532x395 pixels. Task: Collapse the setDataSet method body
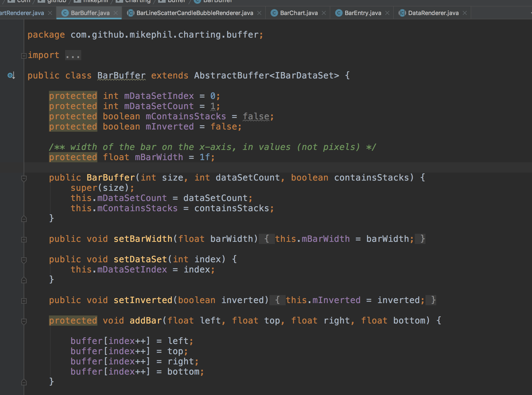click(24, 260)
